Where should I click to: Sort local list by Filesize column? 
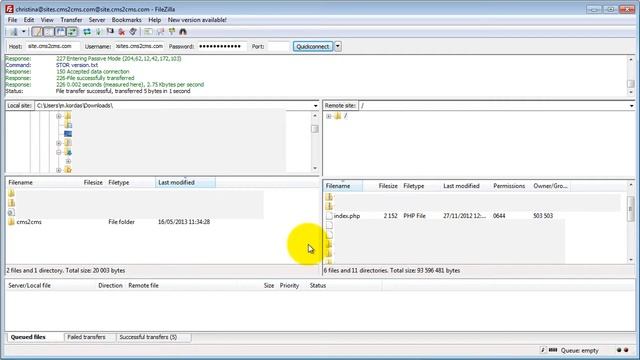click(x=93, y=182)
